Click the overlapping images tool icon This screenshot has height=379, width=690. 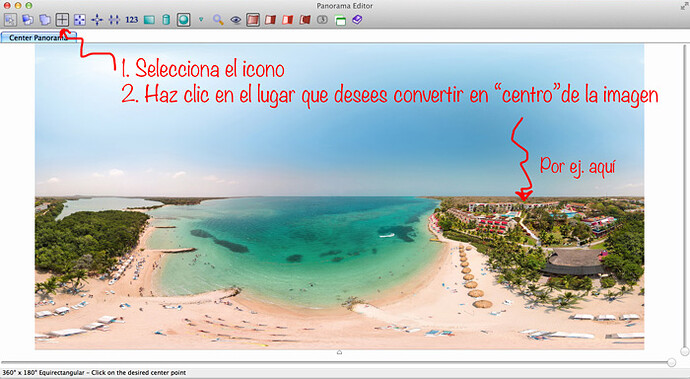tap(28, 20)
